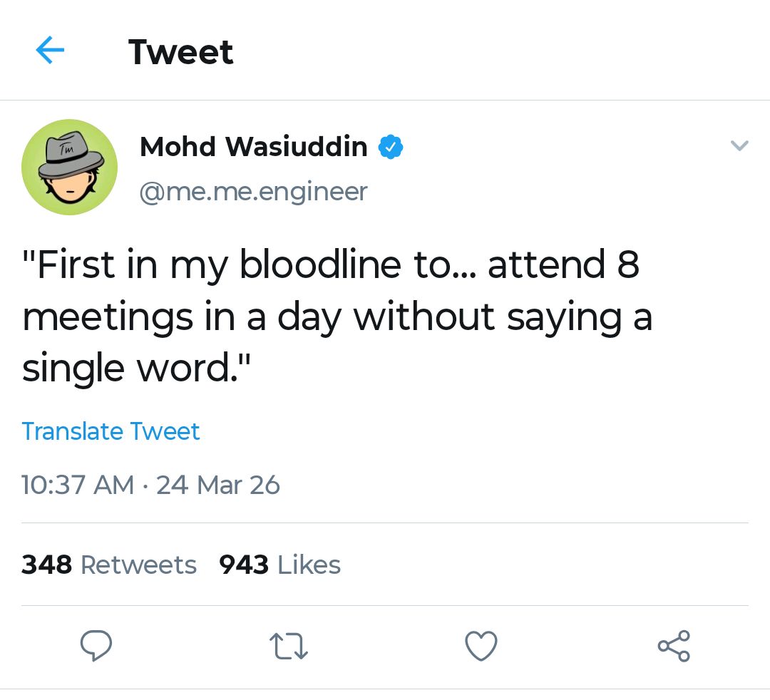This screenshot has width=770, height=700.
Task: Retweet using the arrows icon
Action: point(288,647)
